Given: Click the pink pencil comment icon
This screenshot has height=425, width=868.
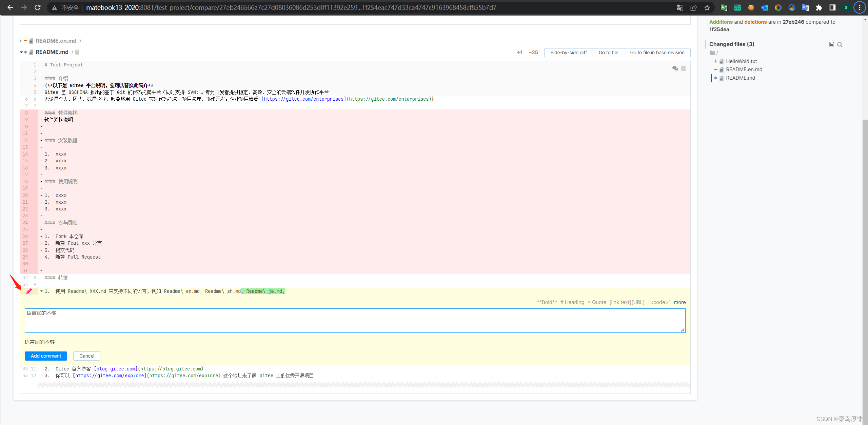Looking at the screenshot, I should coord(29,291).
